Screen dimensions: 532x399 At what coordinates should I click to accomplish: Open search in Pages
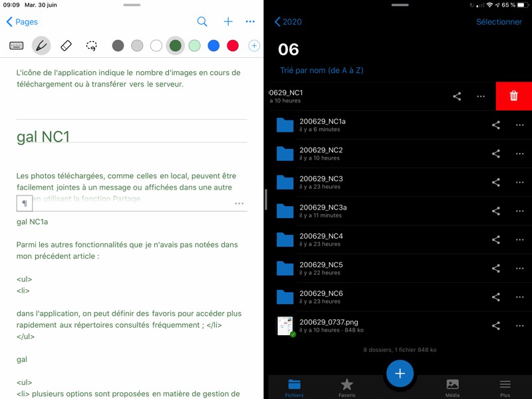[202, 22]
